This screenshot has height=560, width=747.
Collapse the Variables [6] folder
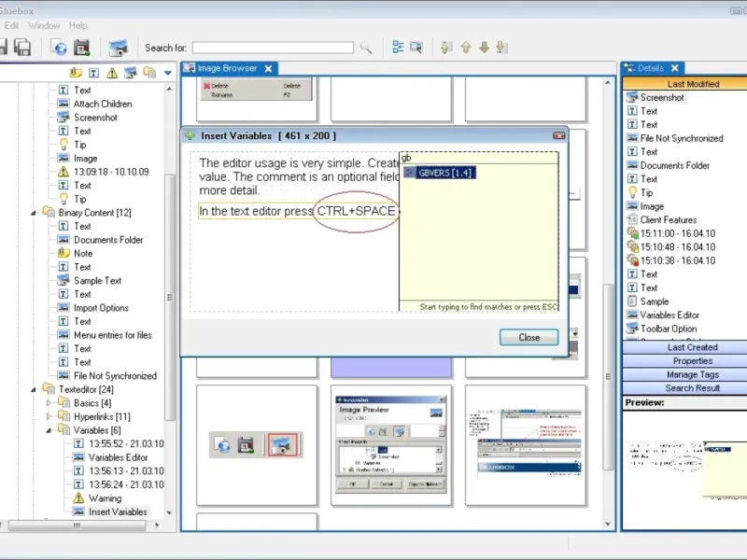pos(49,430)
